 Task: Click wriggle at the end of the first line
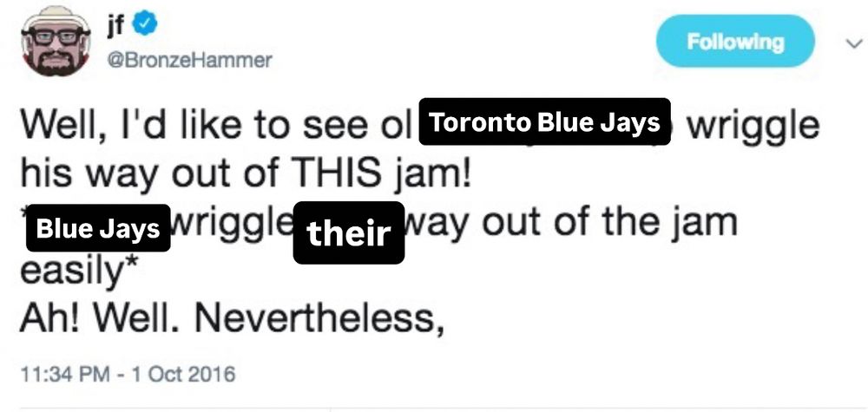[x=753, y=127]
